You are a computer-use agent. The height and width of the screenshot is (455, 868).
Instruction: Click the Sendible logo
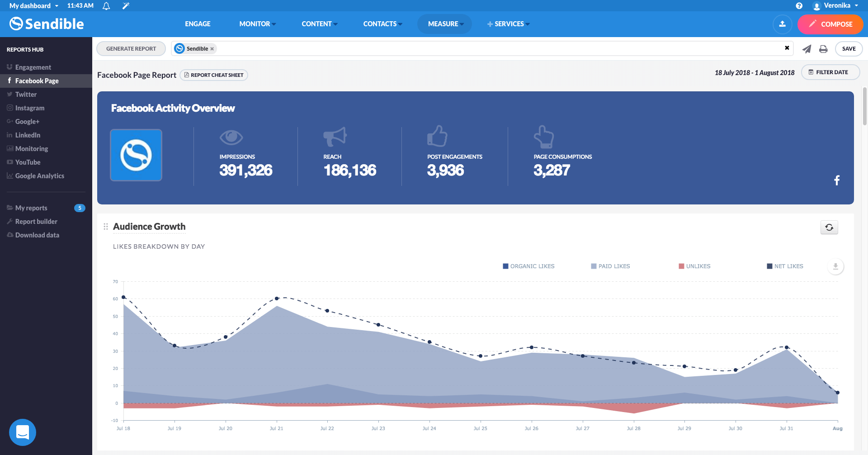[x=47, y=24]
